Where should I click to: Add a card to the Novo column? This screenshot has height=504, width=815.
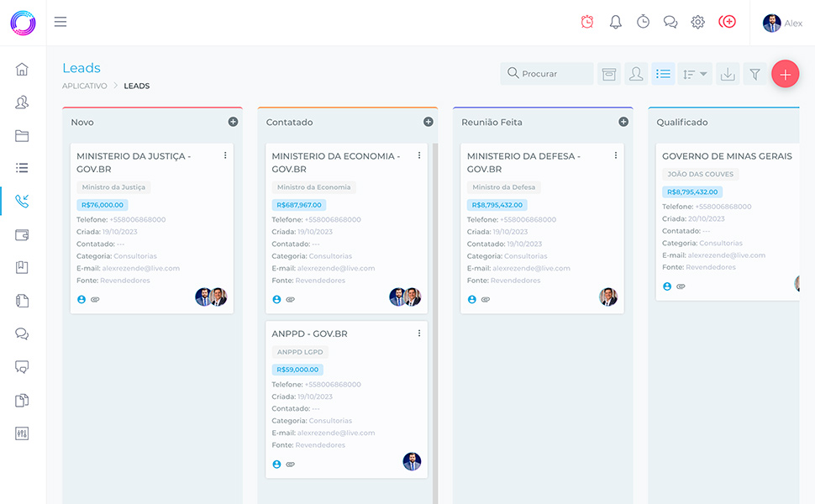point(233,122)
